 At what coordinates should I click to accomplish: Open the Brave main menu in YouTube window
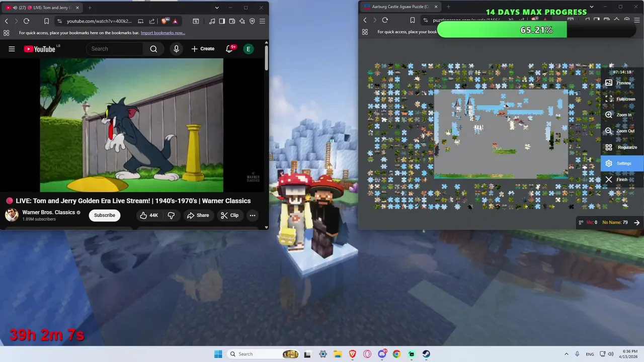262,21
